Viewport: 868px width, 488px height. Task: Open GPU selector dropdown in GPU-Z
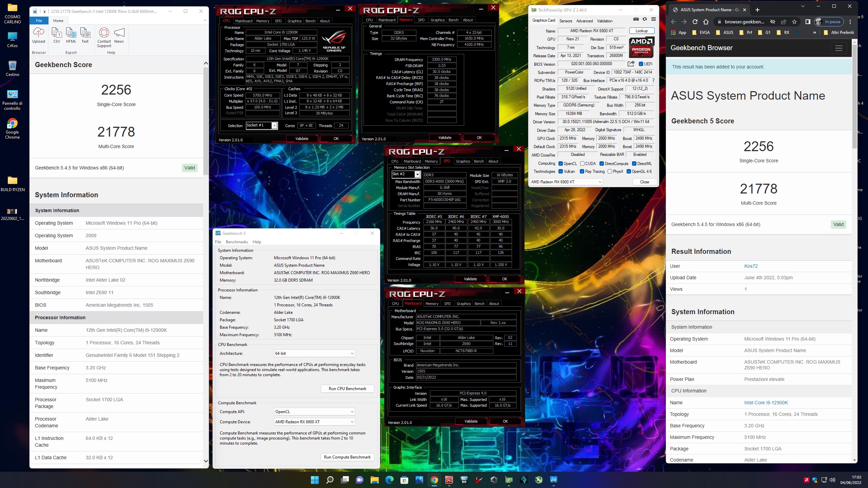tap(566, 182)
